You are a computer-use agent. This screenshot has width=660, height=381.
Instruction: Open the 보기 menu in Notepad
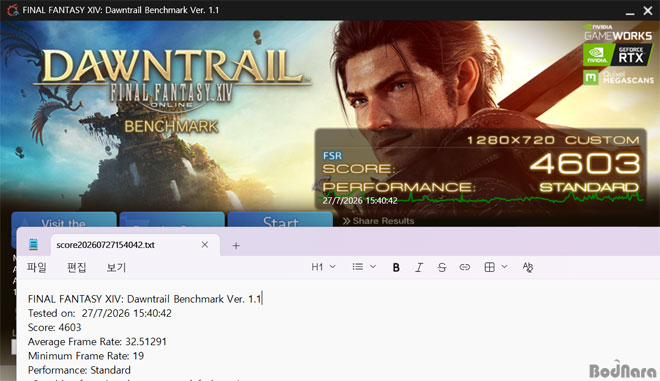coord(116,267)
